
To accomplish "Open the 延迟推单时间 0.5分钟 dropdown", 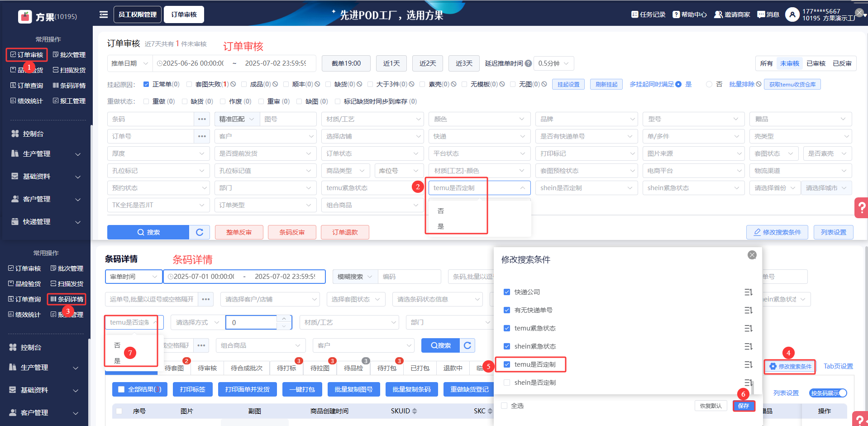I will click(553, 63).
